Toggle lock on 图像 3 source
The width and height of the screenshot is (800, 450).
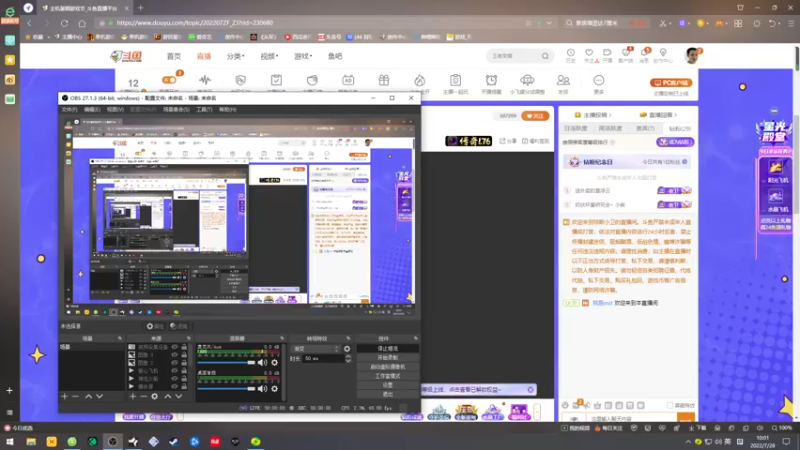[184, 355]
